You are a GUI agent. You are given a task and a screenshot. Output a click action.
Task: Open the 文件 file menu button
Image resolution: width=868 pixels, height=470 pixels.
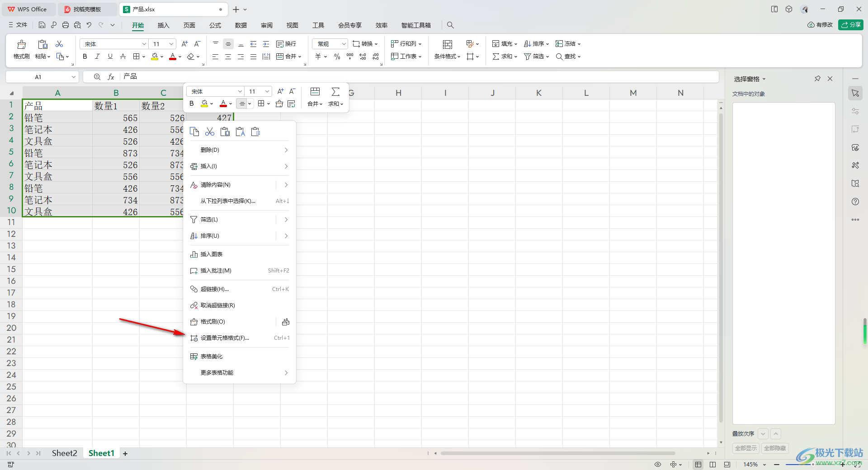[x=18, y=25]
